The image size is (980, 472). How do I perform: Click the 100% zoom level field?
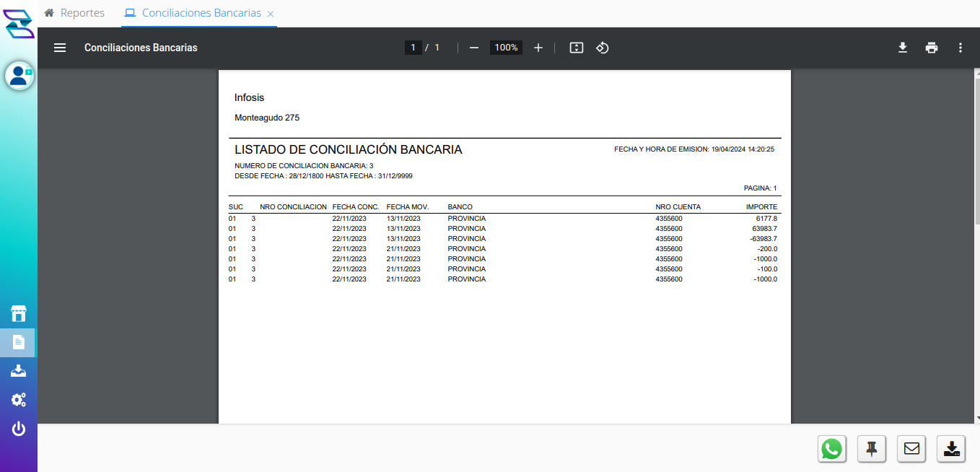click(x=506, y=48)
